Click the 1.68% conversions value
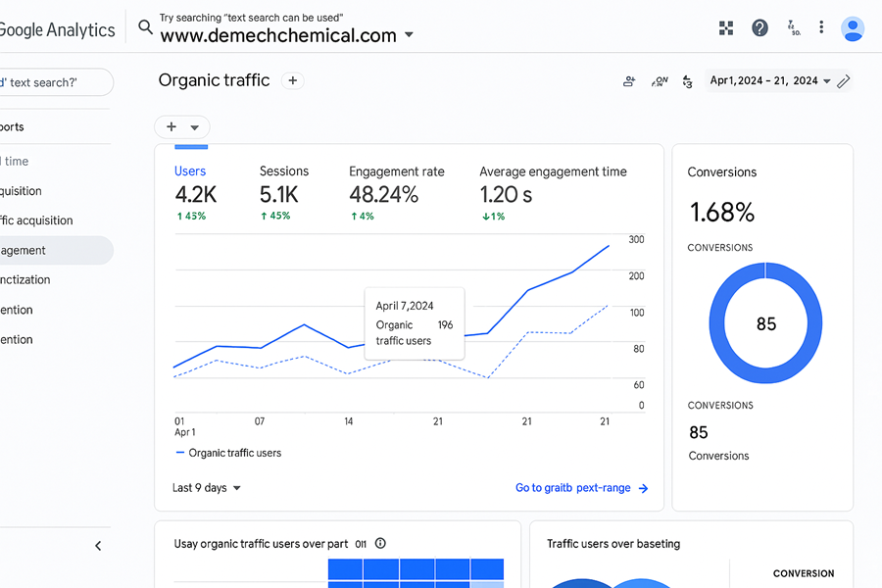Image resolution: width=882 pixels, height=588 pixels. click(x=721, y=212)
